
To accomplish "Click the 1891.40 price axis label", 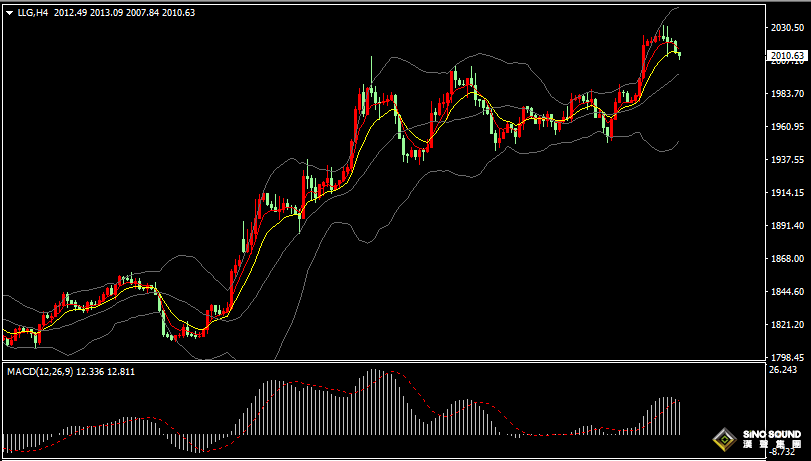I will click(788, 226).
